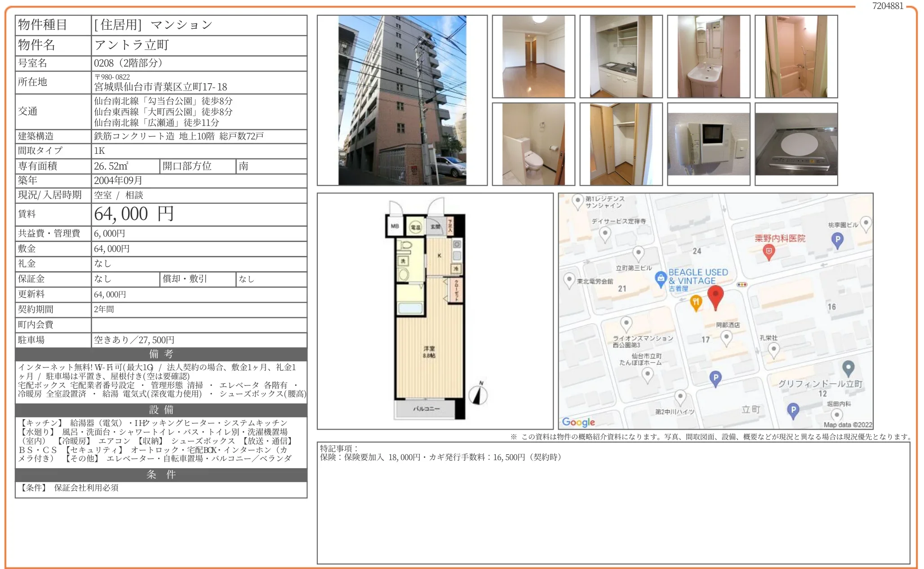Click the 東北電労会館 map pin
This screenshot has height=569, width=924.
pos(569,279)
